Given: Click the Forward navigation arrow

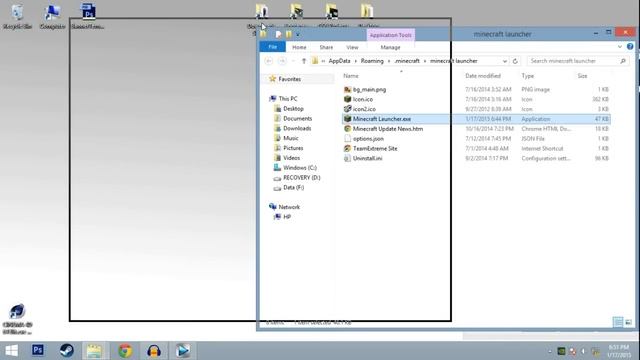Looking at the screenshot, I should (x=282, y=61).
